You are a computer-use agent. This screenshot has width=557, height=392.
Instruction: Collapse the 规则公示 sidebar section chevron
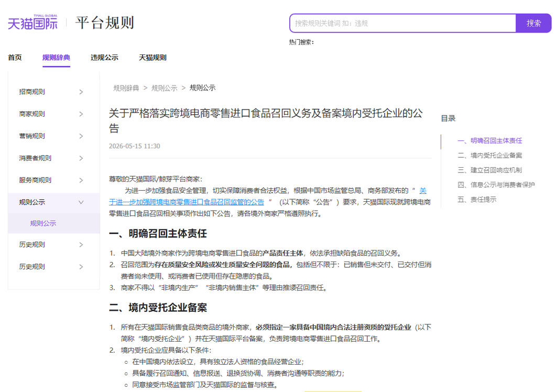click(x=81, y=202)
